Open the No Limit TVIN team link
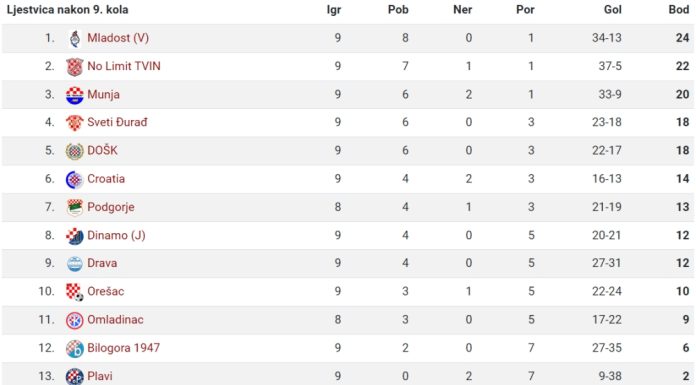This screenshot has width=696, height=385. 124,66
